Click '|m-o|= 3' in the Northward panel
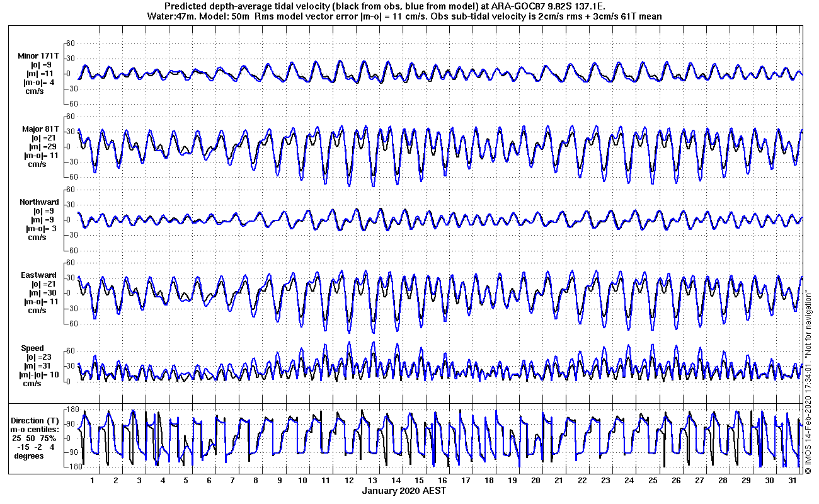 point(42,229)
